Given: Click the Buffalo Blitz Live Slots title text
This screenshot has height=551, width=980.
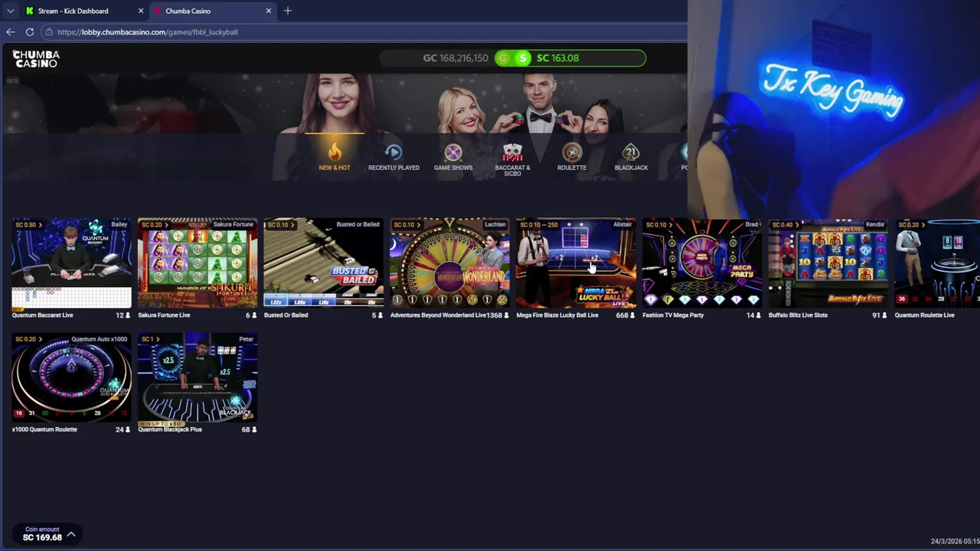Looking at the screenshot, I should [x=798, y=315].
